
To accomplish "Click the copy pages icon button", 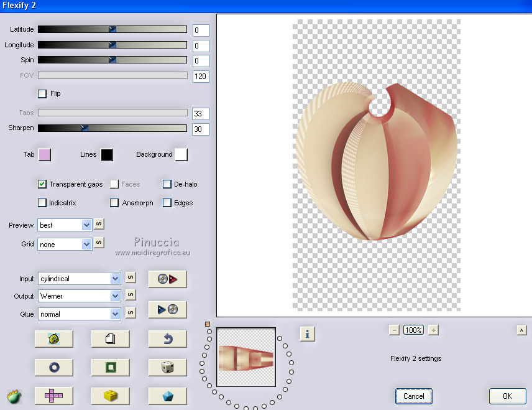I will point(110,338).
